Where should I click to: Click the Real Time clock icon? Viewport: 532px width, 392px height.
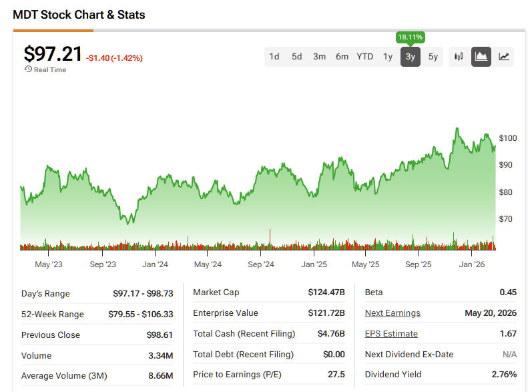coord(28,69)
